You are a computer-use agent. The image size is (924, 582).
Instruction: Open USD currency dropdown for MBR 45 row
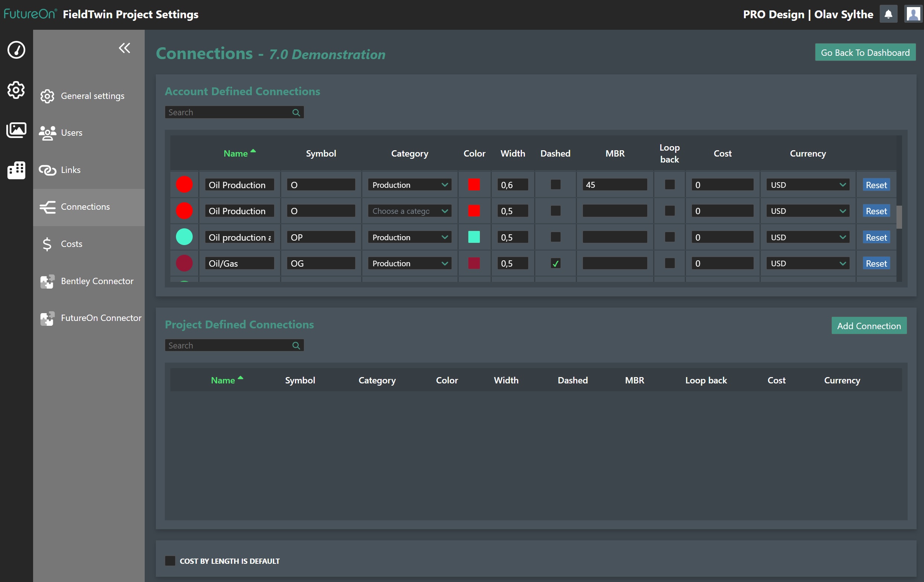point(808,184)
